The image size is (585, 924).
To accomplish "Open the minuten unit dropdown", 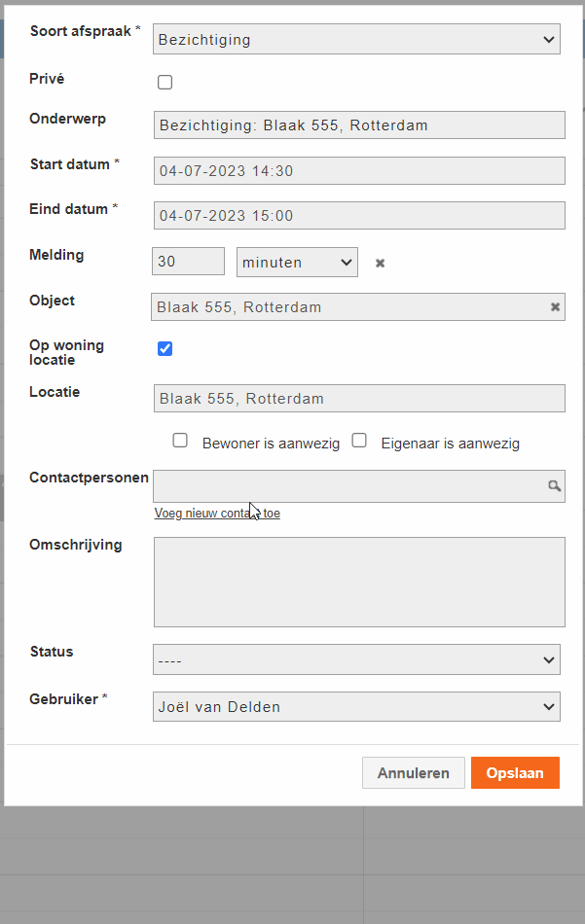I will coord(297,263).
